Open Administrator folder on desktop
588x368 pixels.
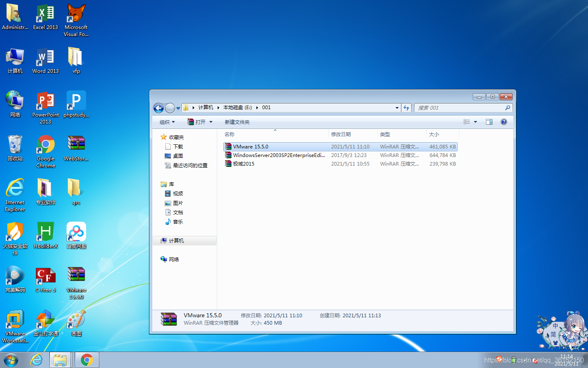pos(15,17)
